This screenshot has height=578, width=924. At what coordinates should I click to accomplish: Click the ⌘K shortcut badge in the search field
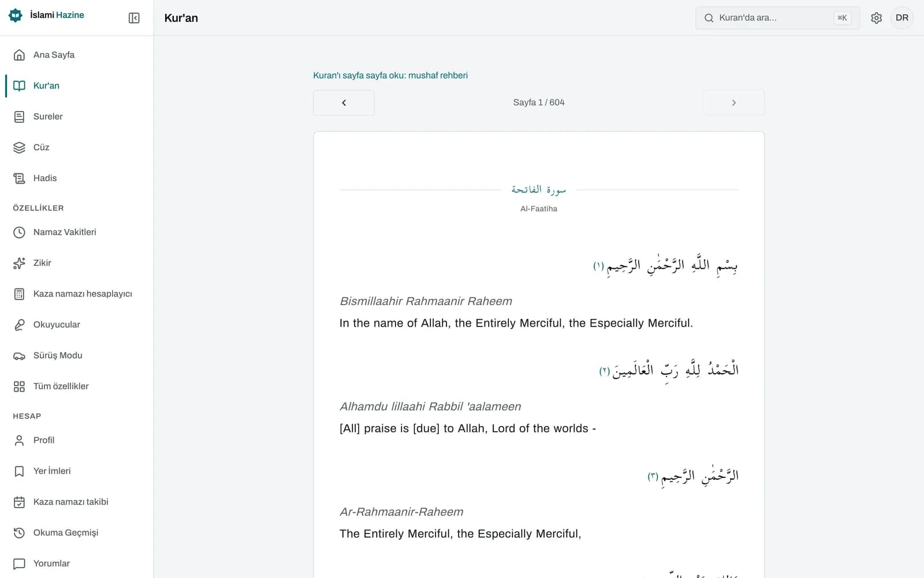[x=843, y=18]
